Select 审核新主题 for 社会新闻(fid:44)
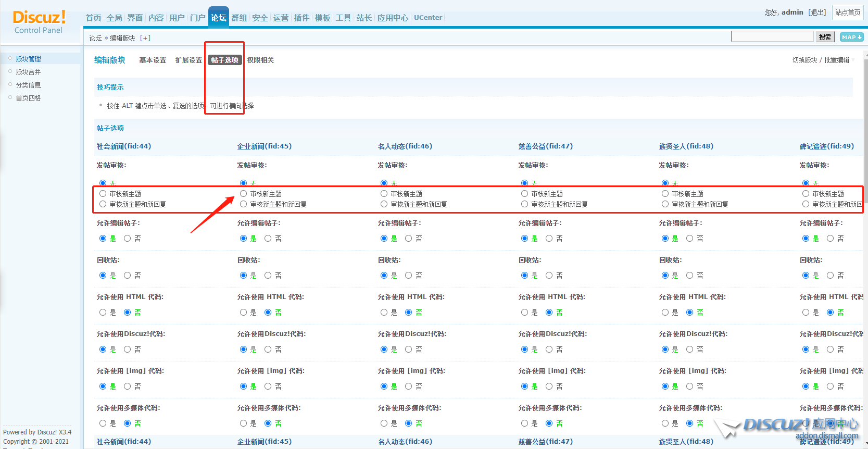The height and width of the screenshot is (449, 868). coord(103,194)
